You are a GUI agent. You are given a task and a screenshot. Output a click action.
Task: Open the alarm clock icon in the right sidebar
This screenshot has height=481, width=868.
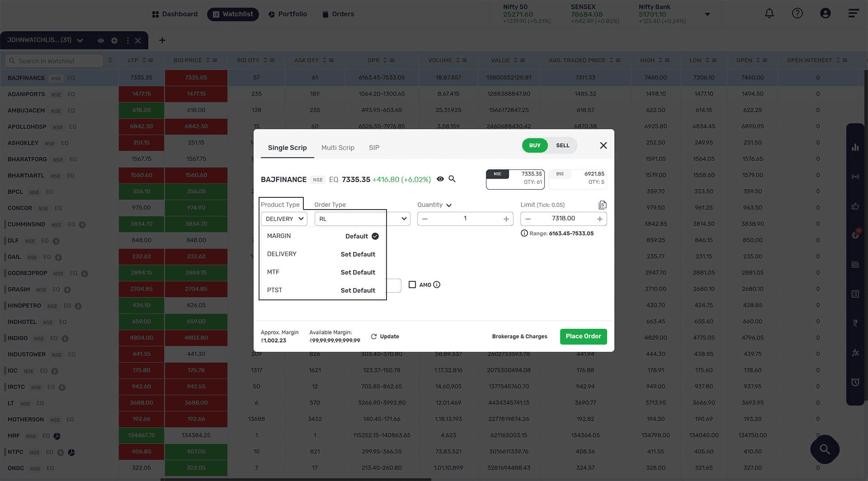855,382
